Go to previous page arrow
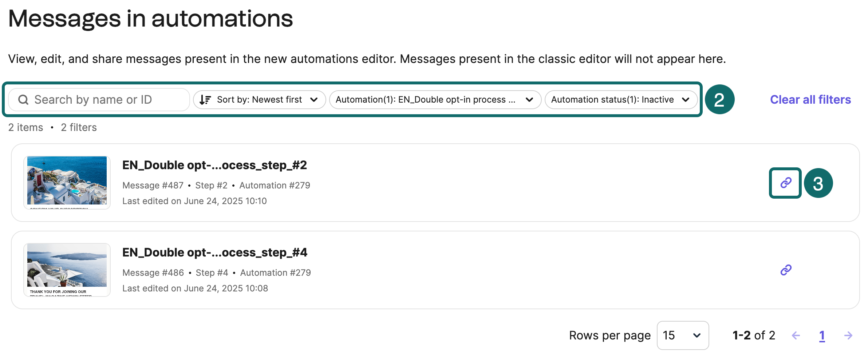 (796, 335)
